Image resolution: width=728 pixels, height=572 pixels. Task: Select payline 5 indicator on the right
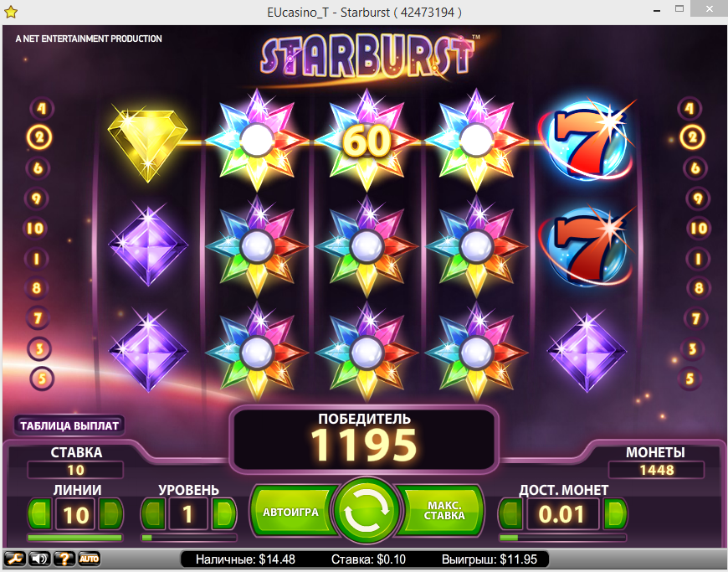[690, 379]
